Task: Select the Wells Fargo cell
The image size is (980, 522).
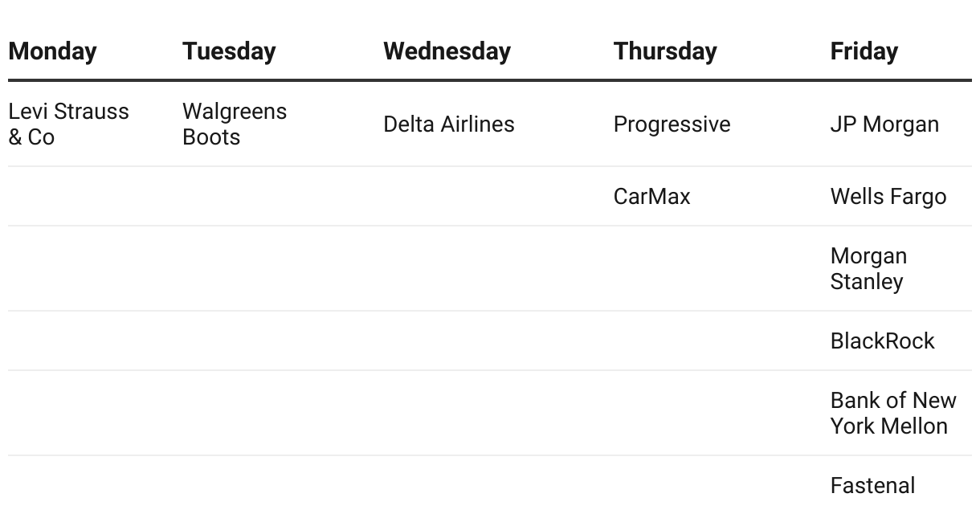Action: pos(888,197)
